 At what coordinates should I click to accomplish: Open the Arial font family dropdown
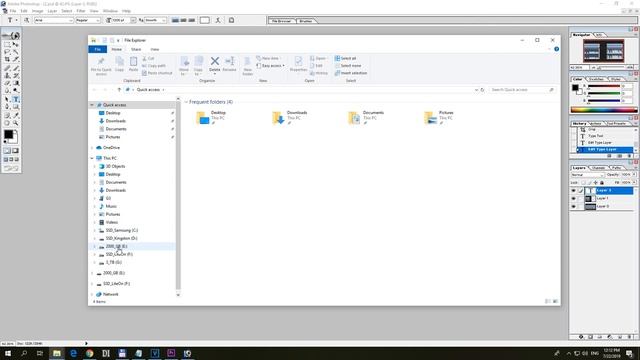click(53, 20)
